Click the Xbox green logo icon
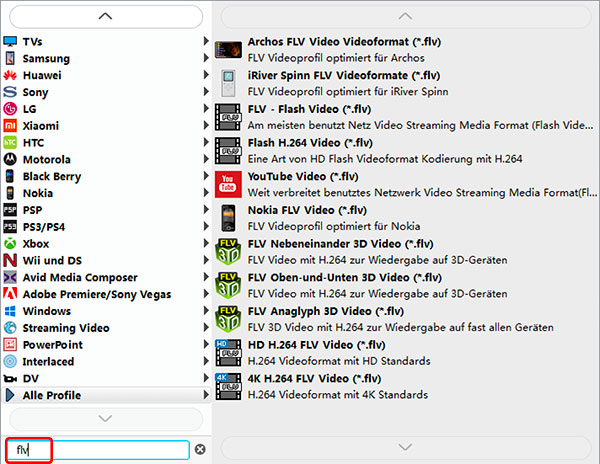Image resolution: width=600 pixels, height=464 pixels. [x=10, y=243]
